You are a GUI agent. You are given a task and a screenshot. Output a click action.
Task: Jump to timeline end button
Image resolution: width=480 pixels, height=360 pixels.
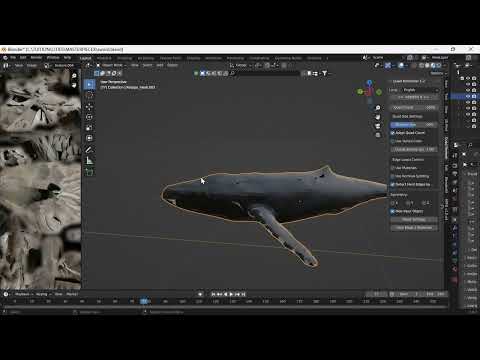tap(243, 294)
